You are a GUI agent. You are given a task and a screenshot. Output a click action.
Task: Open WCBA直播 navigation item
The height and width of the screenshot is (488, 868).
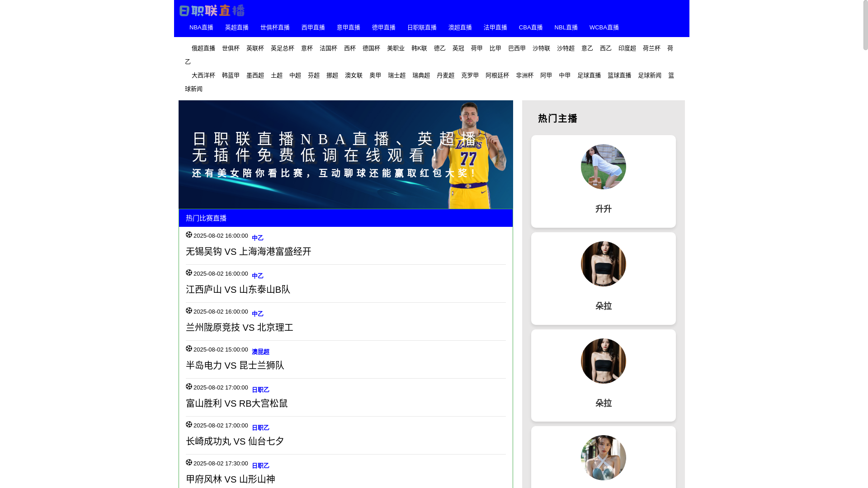pyautogui.click(x=604, y=28)
